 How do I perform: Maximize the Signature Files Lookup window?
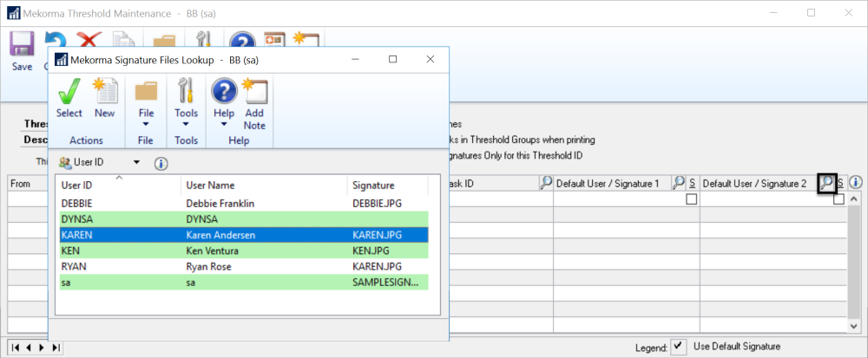pos(392,60)
